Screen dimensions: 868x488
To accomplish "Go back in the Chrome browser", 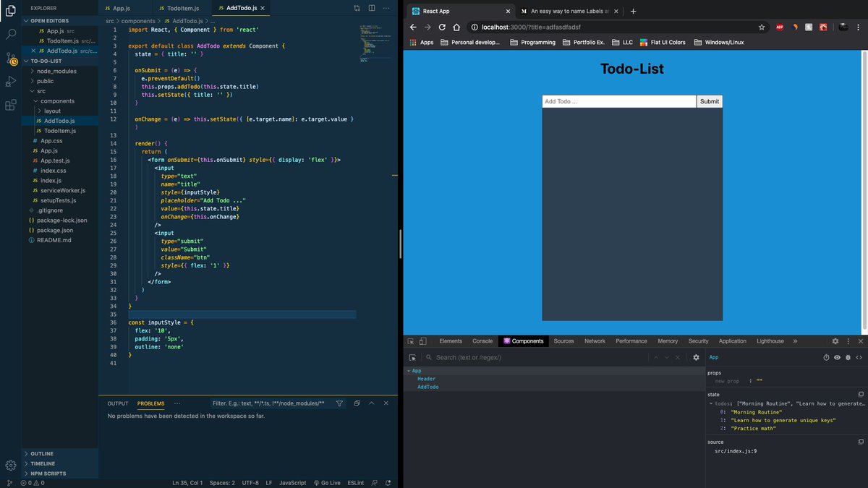I will [413, 27].
